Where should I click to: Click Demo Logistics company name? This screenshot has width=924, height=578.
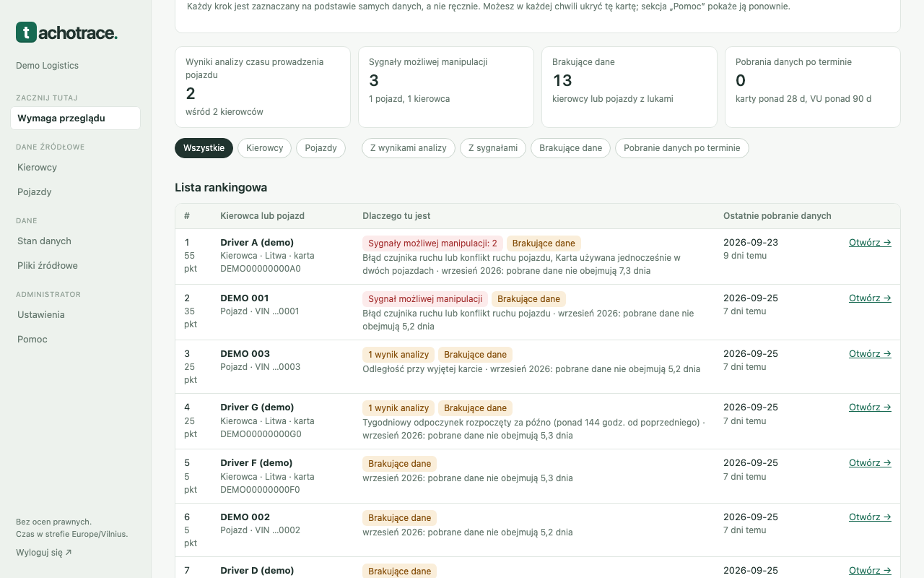(x=47, y=66)
